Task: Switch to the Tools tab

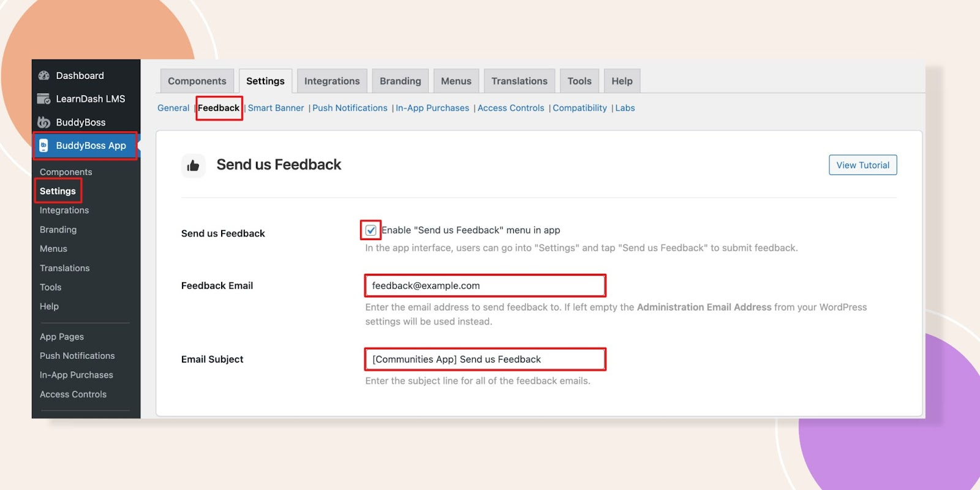Action: coord(579,81)
